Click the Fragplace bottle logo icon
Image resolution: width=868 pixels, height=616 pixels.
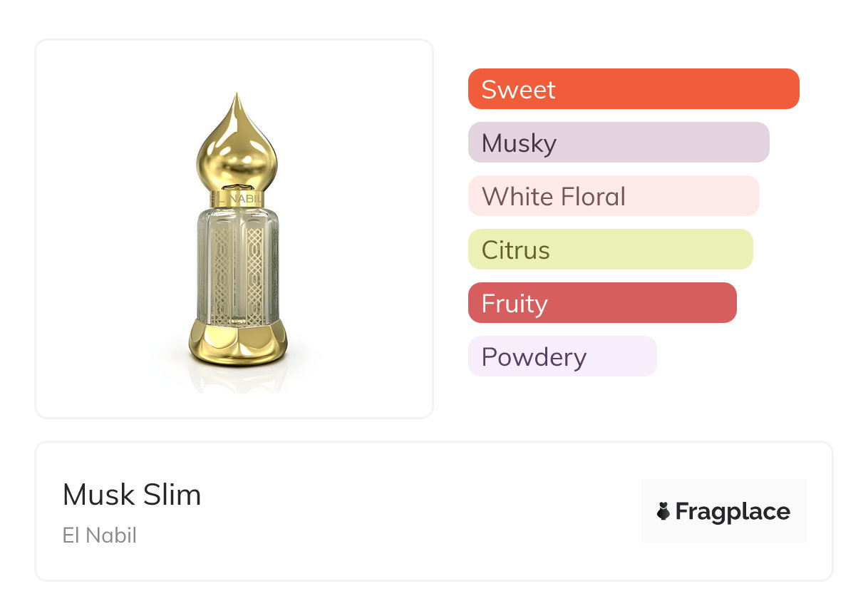tap(663, 511)
